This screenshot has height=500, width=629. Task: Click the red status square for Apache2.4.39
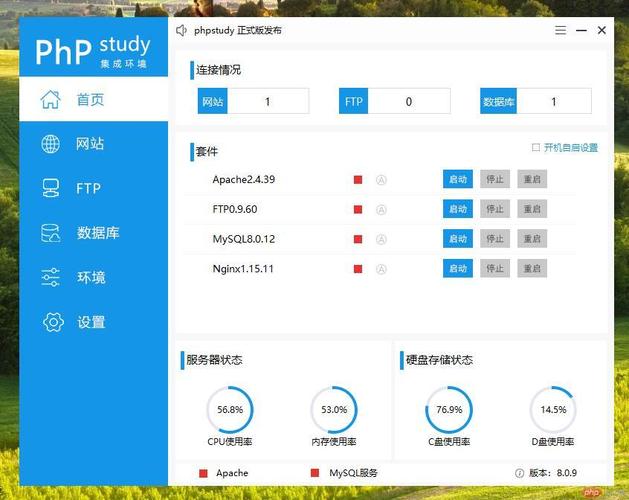(x=358, y=180)
